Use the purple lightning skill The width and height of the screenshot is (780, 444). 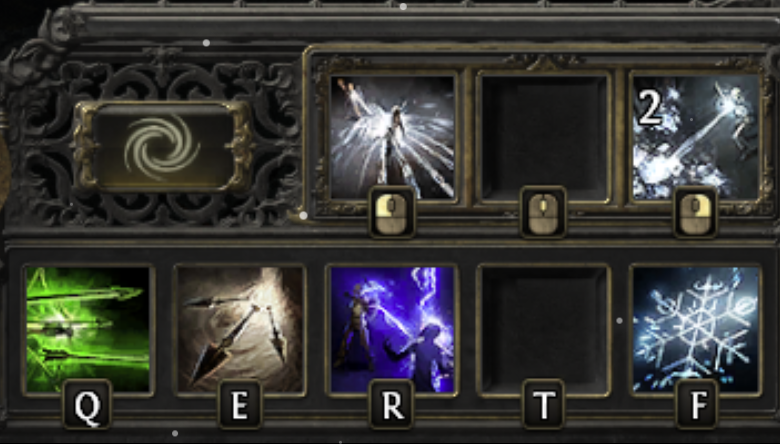pos(392,330)
